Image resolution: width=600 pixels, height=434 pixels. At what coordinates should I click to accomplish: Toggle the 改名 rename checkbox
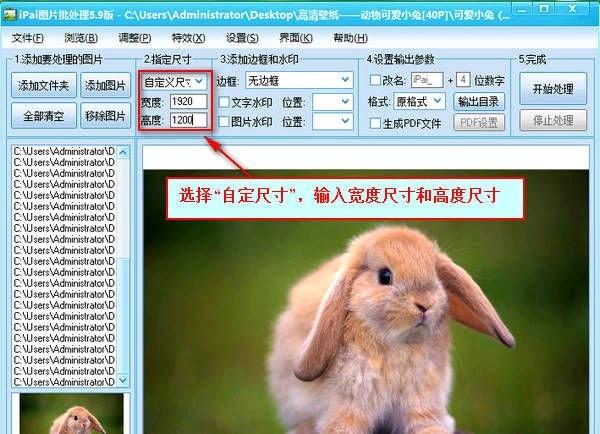pyautogui.click(x=374, y=80)
